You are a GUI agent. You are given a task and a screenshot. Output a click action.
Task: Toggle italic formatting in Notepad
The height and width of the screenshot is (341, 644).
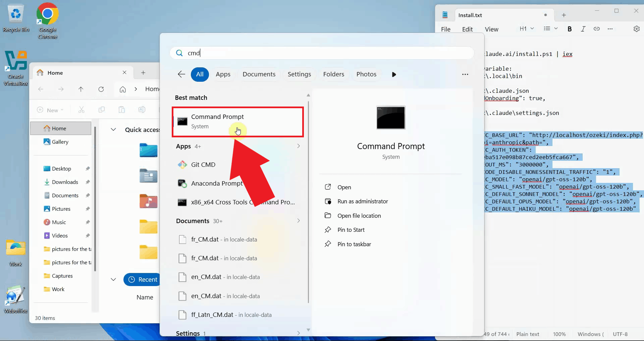pyautogui.click(x=583, y=29)
